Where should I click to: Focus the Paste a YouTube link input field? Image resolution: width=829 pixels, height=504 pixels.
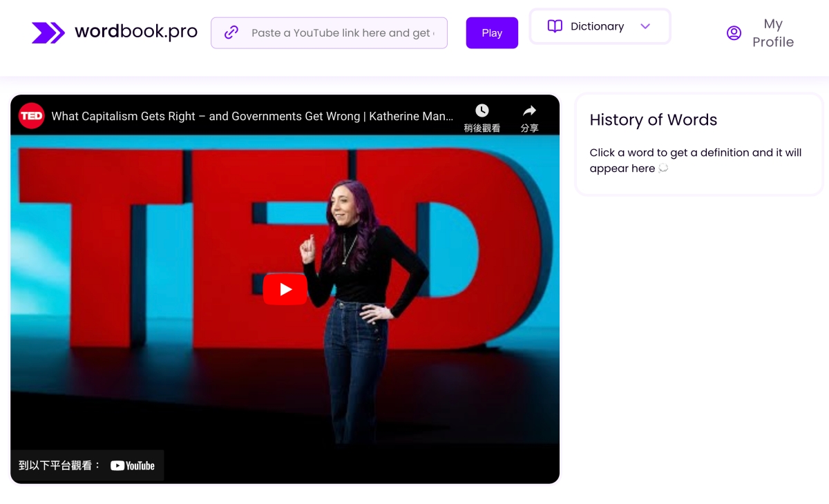tap(330, 33)
